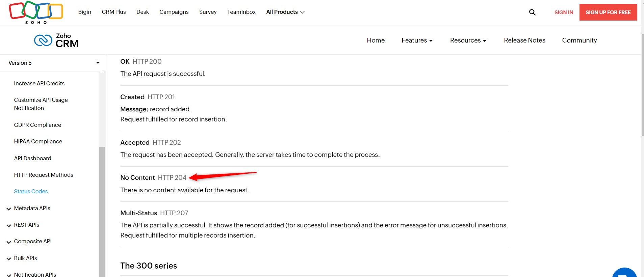This screenshot has width=644, height=277.
Task: Go to the Home page
Action: [x=376, y=40]
